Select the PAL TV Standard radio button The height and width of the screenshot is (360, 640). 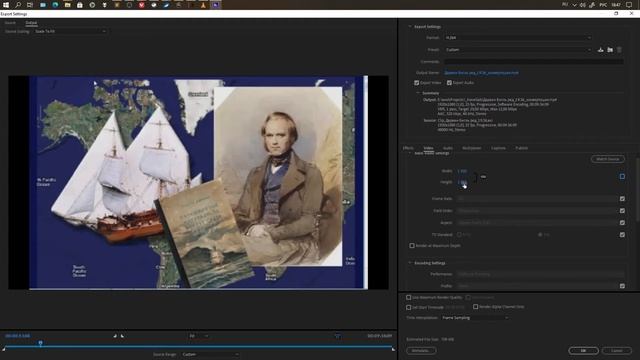[x=540, y=235]
